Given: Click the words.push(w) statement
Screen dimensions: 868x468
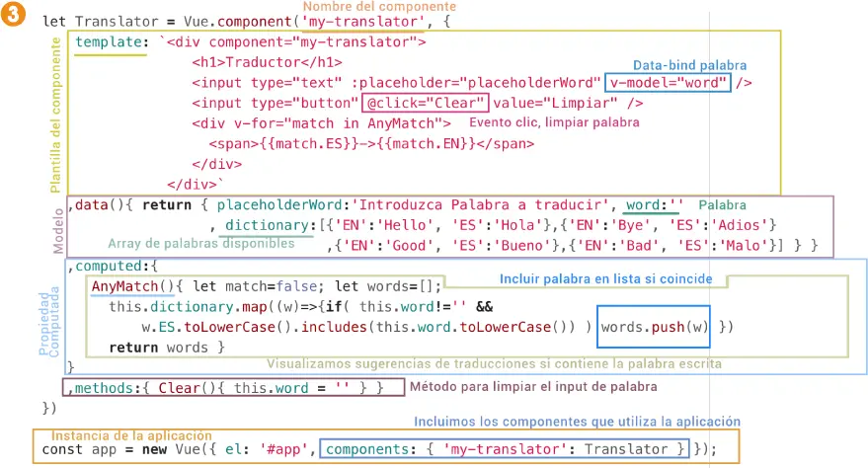Looking at the screenshot, I should 654,327.
